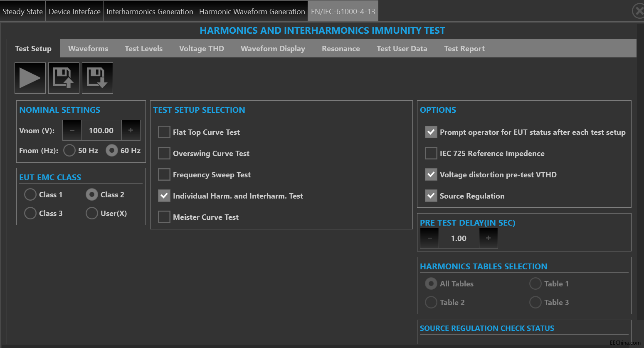
Task: Open the Steady State tab
Action: click(x=22, y=11)
